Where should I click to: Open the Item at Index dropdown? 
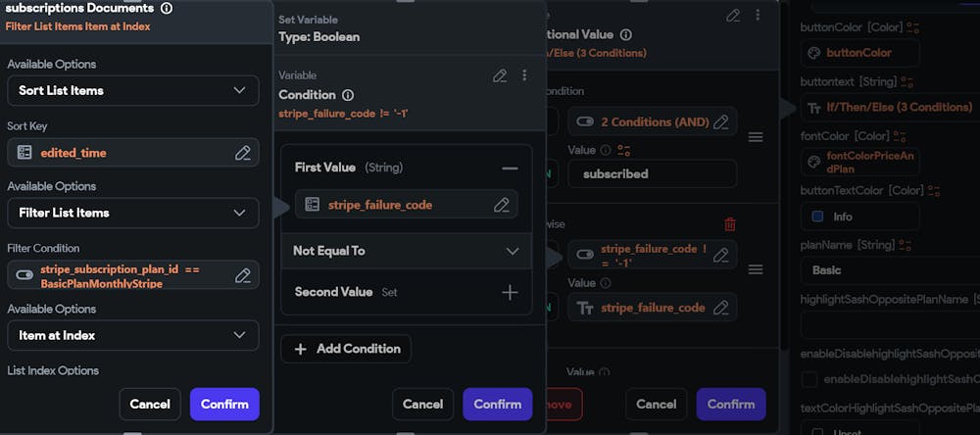coord(133,336)
